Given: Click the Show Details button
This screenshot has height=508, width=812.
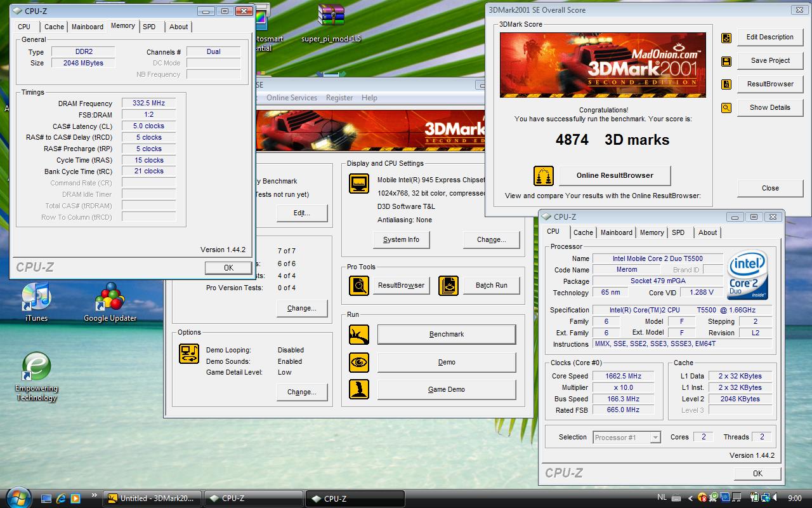Looking at the screenshot, I should click(770, 107).
